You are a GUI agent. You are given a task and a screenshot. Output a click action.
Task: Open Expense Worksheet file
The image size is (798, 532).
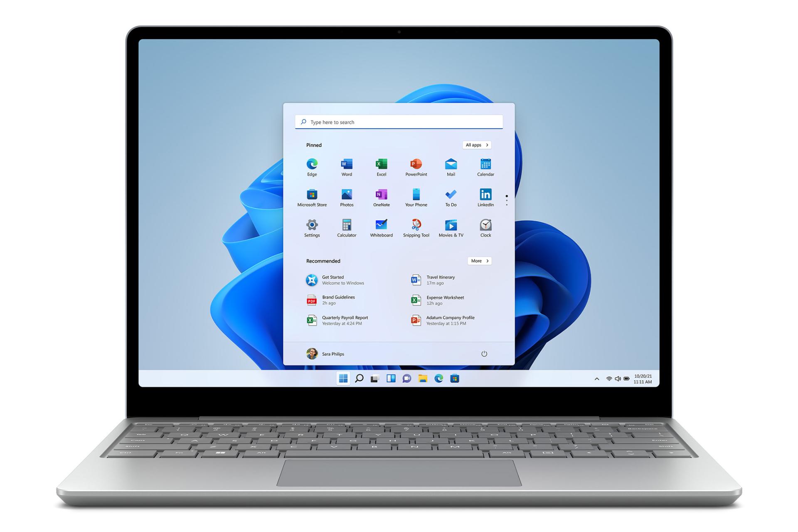tap(444, 300)
